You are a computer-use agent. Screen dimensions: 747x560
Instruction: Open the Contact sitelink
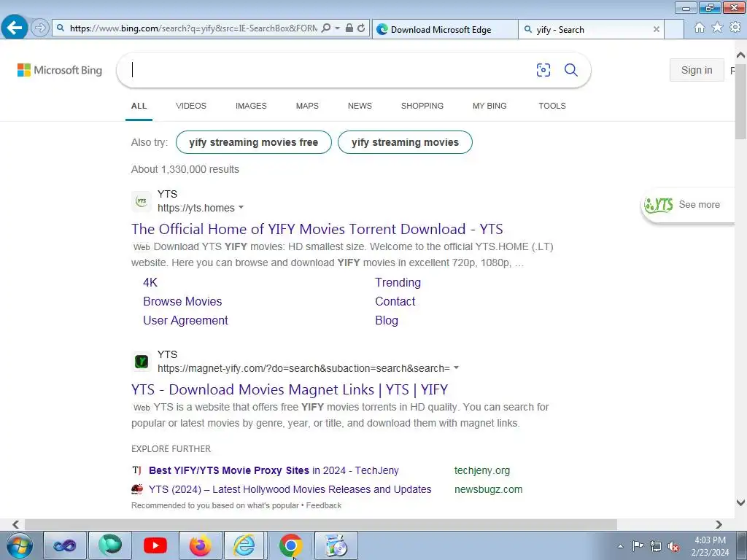[x=395, y=301]
